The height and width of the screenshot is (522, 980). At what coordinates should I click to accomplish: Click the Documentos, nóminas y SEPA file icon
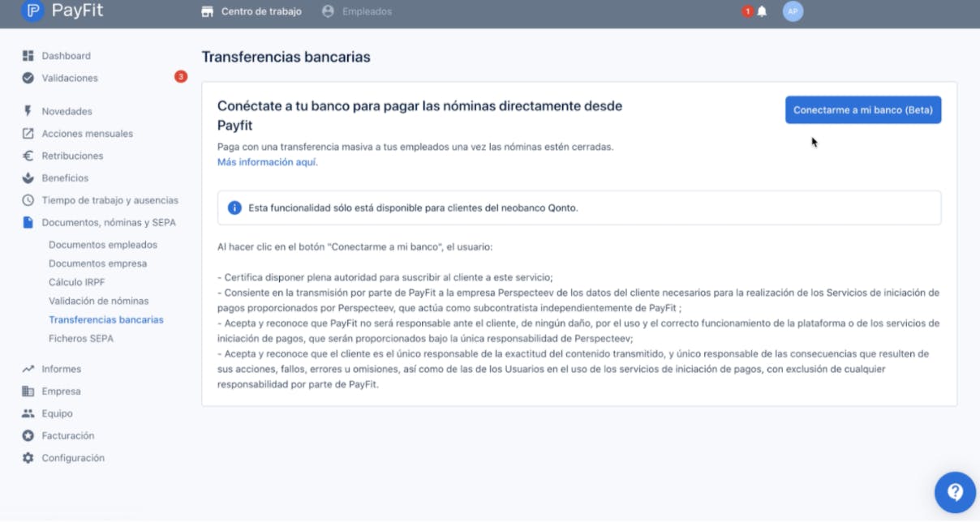(28, 222)
